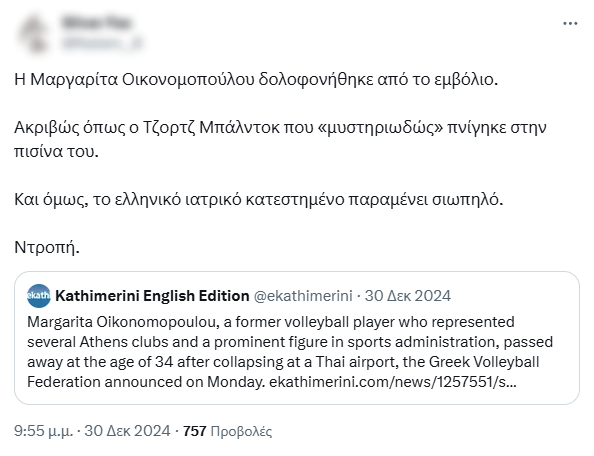Click the blurred author handle under name

click(102, 43)
